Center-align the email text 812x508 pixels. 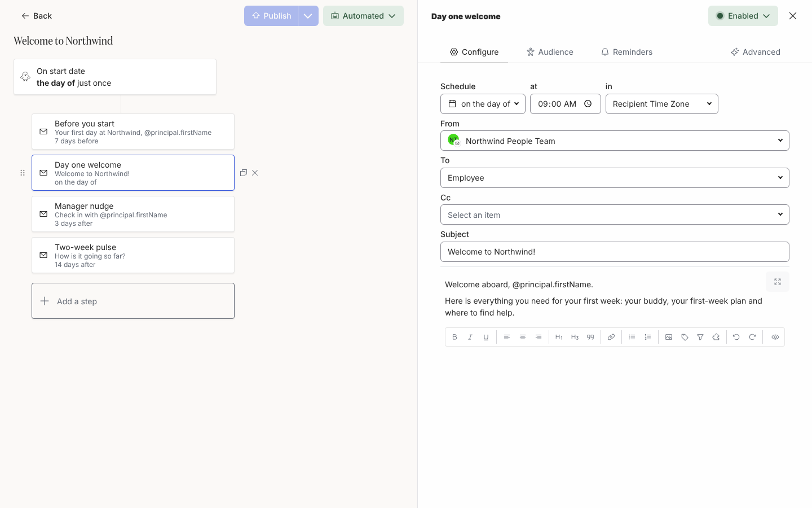(523, 337)
